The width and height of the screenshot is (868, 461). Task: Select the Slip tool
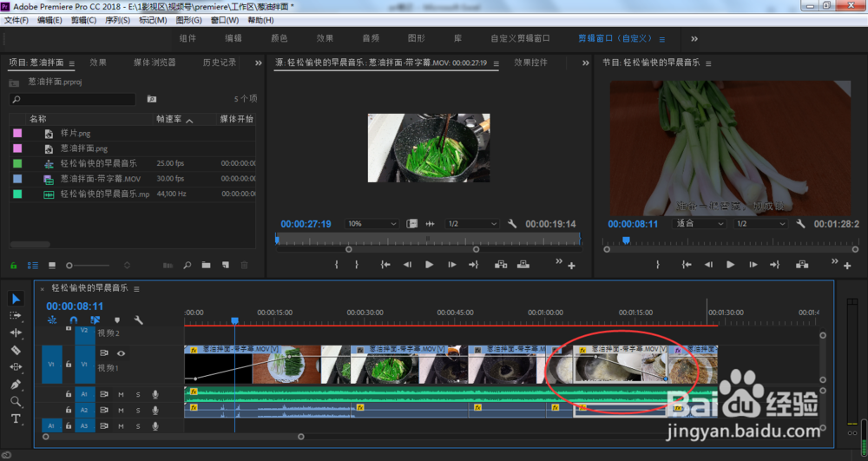16,367
